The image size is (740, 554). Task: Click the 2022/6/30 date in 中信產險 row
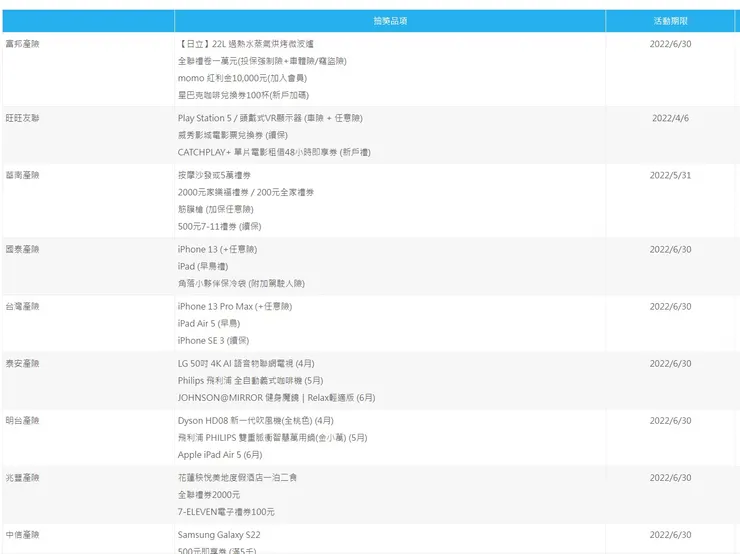click(670, 535)
